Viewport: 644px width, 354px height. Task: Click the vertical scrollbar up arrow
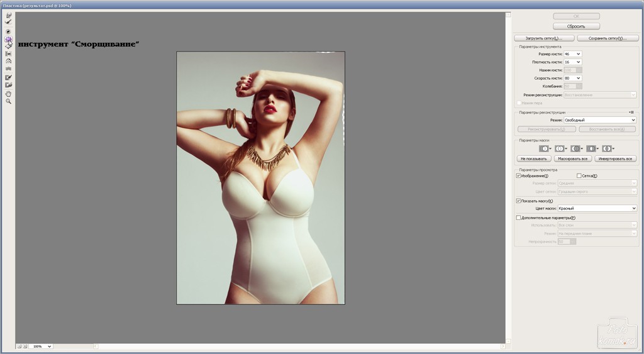coord(508,15)
